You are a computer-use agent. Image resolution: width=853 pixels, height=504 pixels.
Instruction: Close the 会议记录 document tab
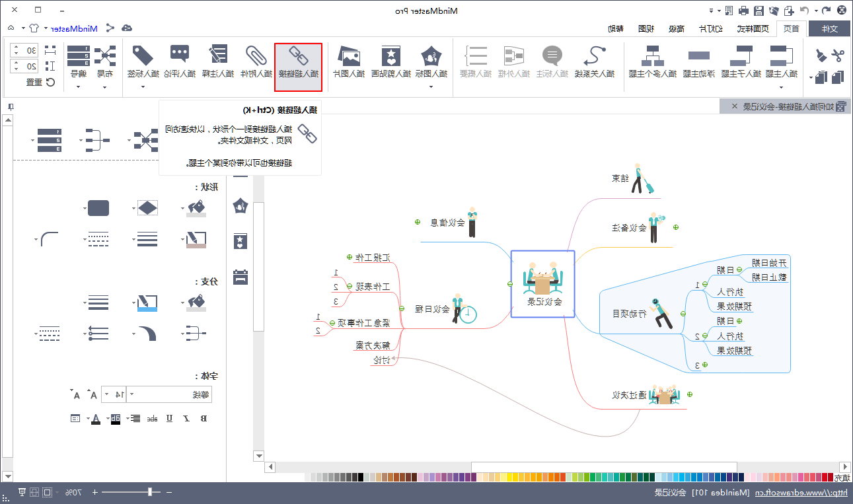coord(735,106)
